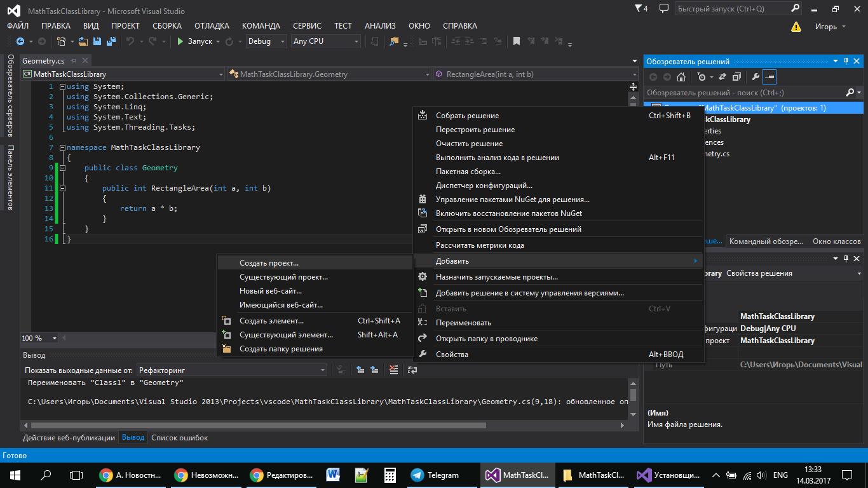
Task: Choose Управление пакетами NuGet для решения...
Action: point(559,200)
